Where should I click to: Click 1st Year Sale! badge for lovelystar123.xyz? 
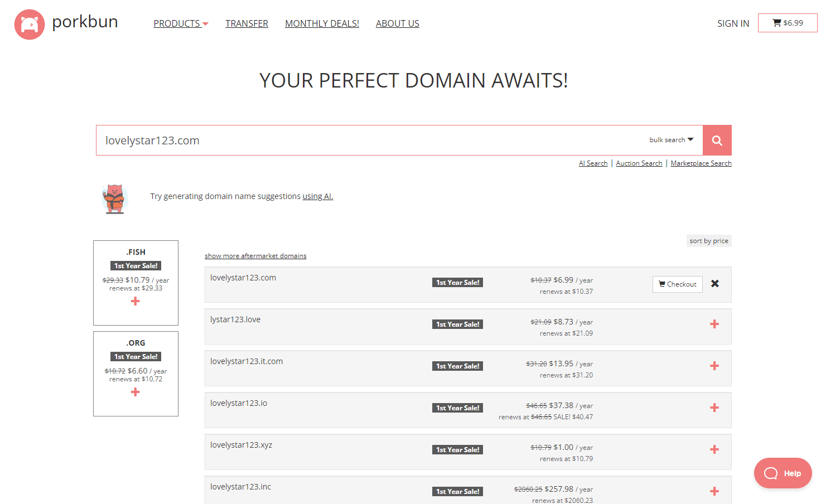(457, 450)
